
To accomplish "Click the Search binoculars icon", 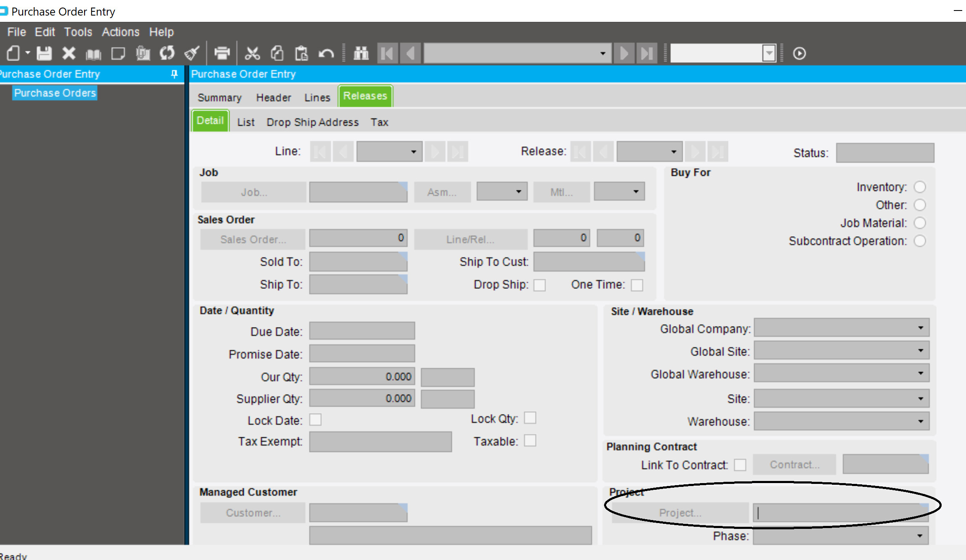I will coord(361,53).
